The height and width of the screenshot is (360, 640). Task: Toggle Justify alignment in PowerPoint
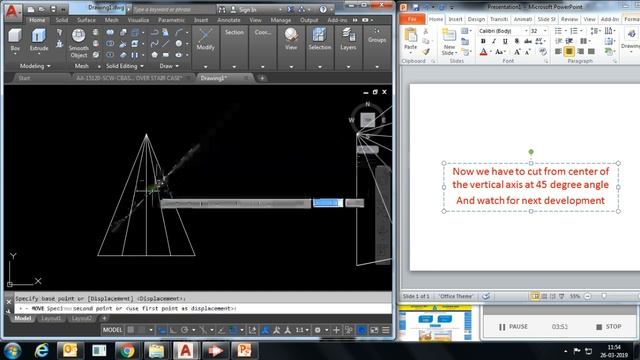(x=591, y=51)
